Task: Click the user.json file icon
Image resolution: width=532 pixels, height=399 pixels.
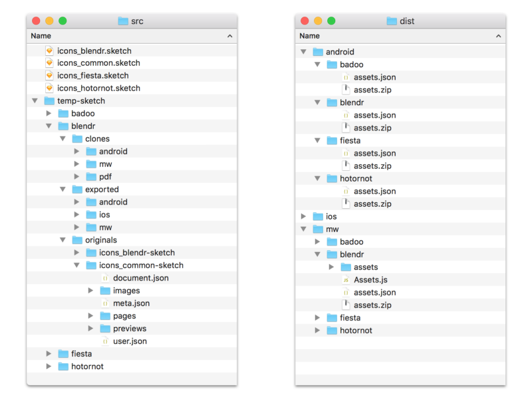Action: [x=105, y=341]
